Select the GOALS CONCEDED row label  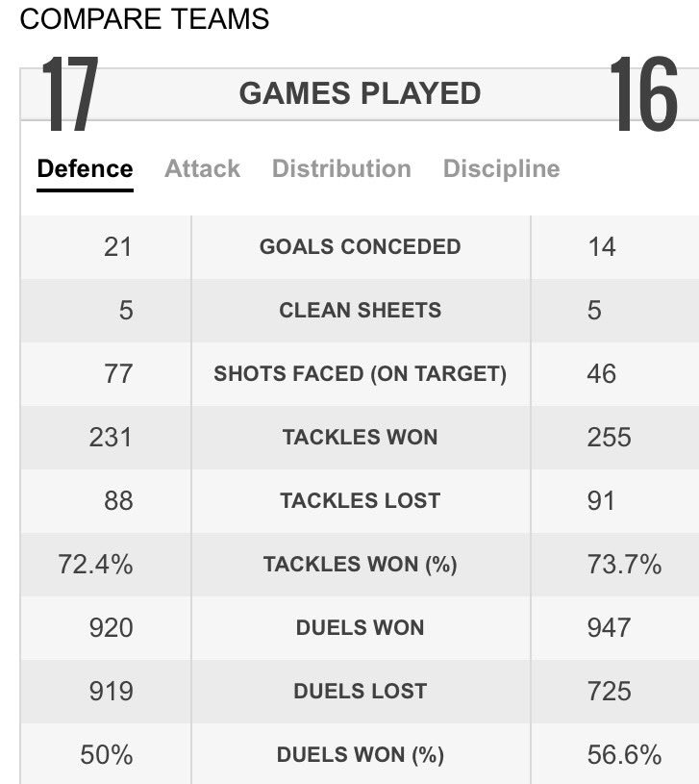(x=360, y=246)
